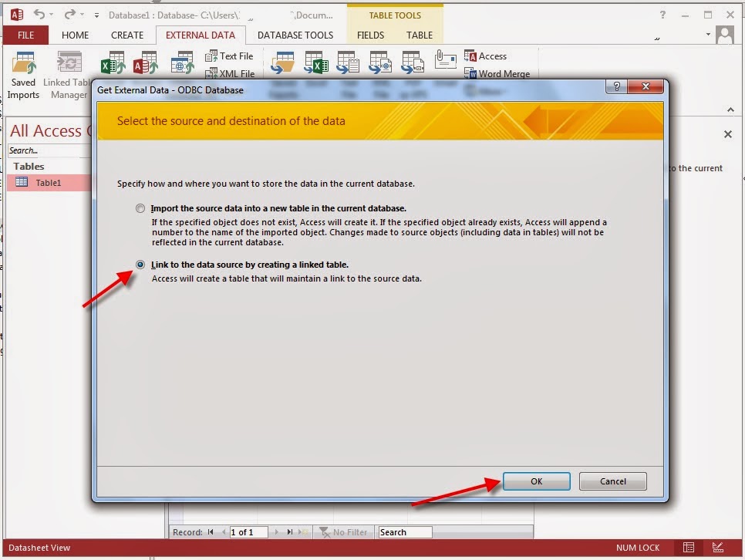Switch to the CREATE tab
Screen dimensions: 745x560
[x=126, y=35]
